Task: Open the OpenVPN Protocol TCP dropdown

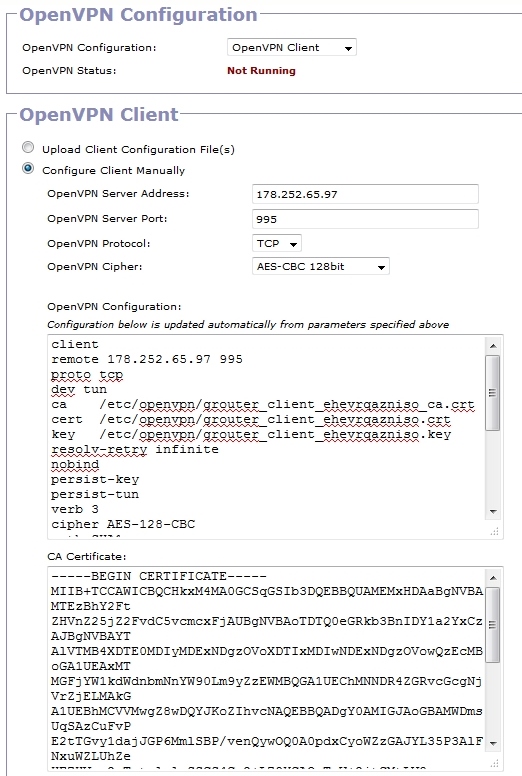Action: (277, 243)
